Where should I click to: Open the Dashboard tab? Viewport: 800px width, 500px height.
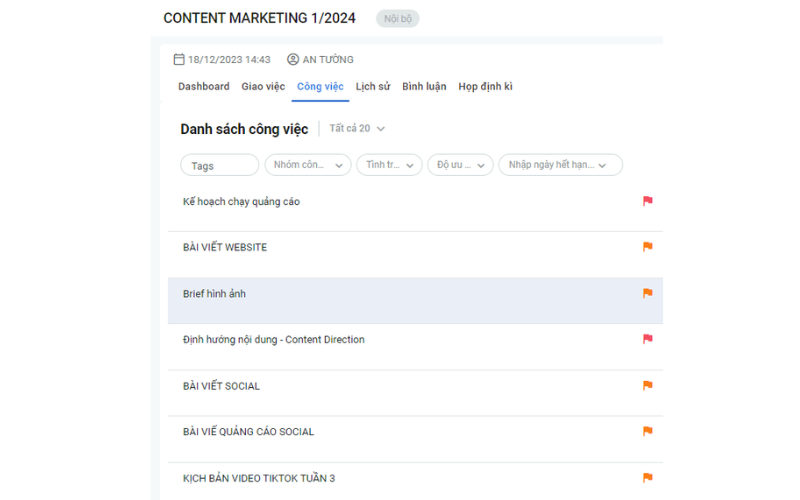(204, 86)
